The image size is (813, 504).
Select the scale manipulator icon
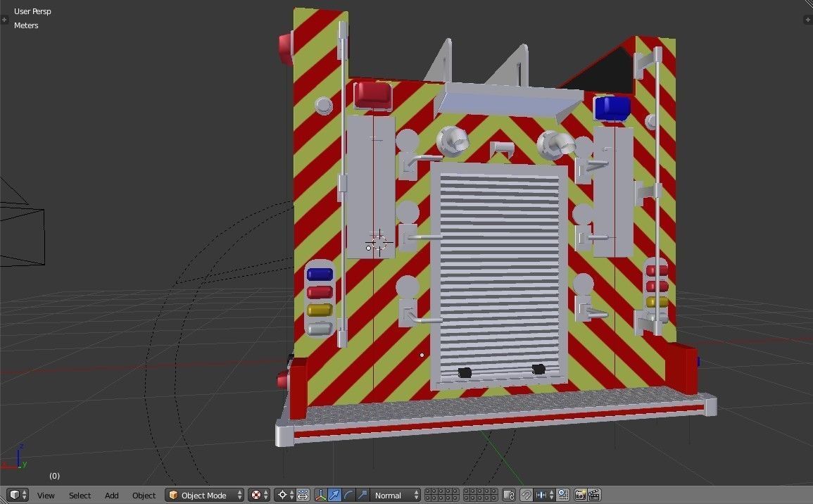363,495
